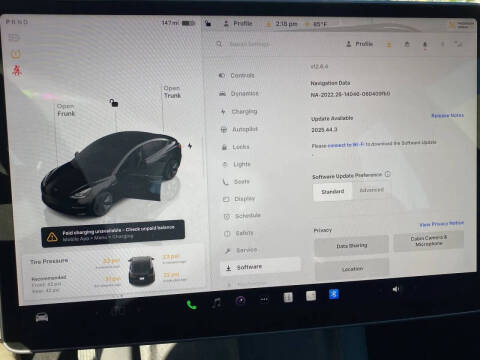The image size is (480, 360).
Task: Tap Profile in the top status bar
Action: (238, 24)
